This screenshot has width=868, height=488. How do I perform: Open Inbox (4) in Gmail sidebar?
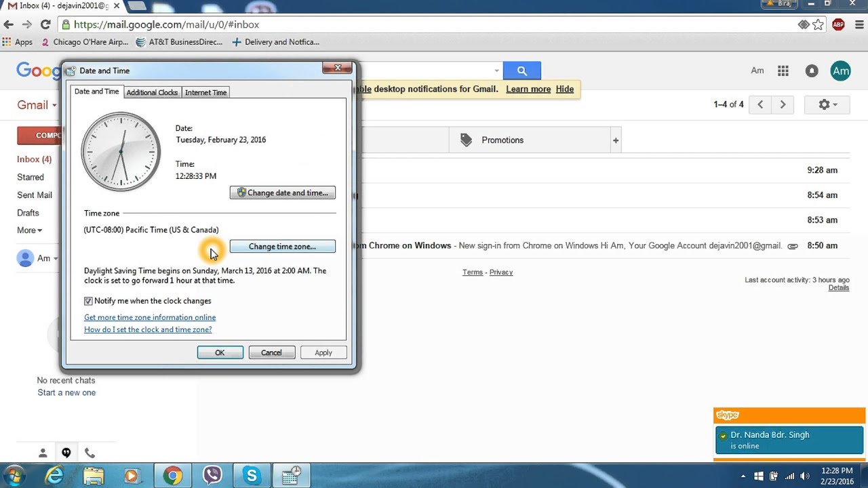point(34,159)
